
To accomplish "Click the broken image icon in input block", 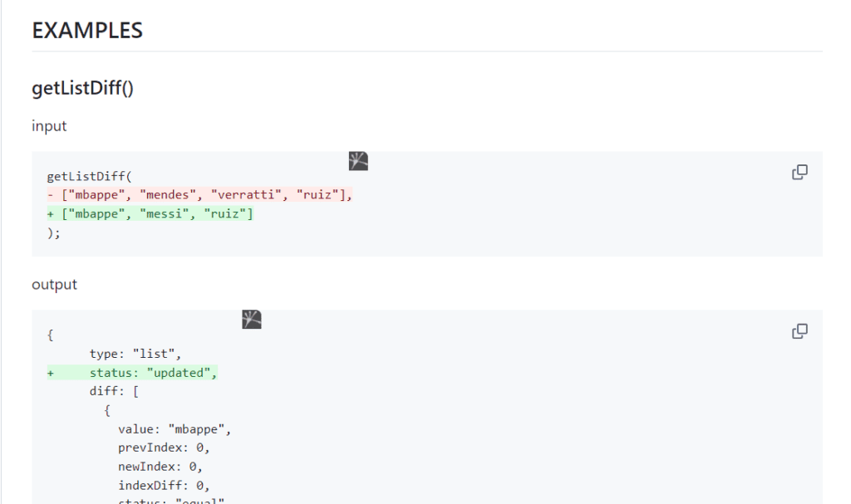I will point(358,161).
